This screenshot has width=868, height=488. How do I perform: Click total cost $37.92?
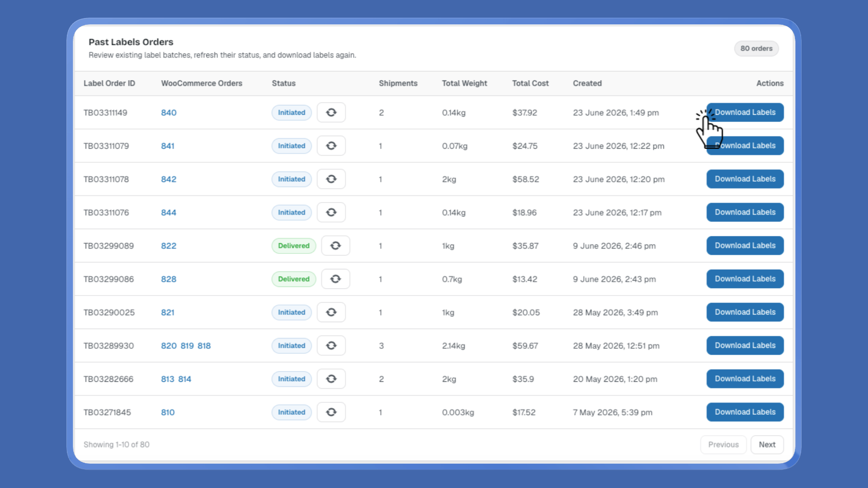tap(524, 113)
